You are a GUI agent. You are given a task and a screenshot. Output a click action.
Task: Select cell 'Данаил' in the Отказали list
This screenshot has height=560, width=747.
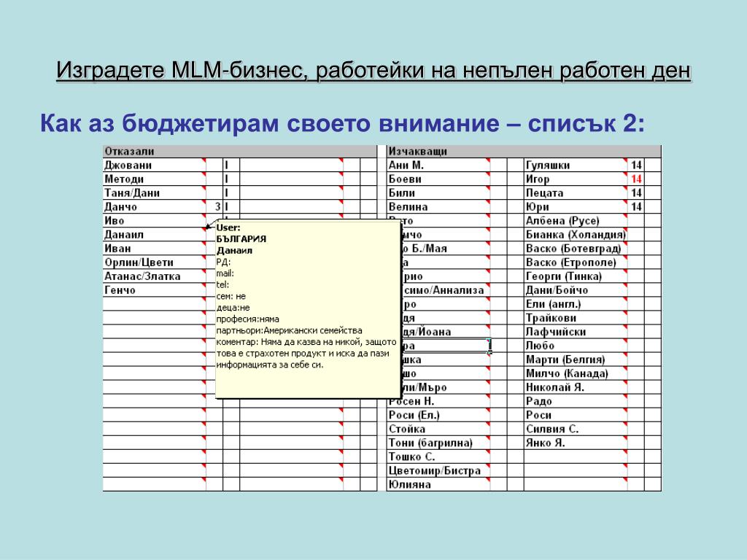coord(155,234)
